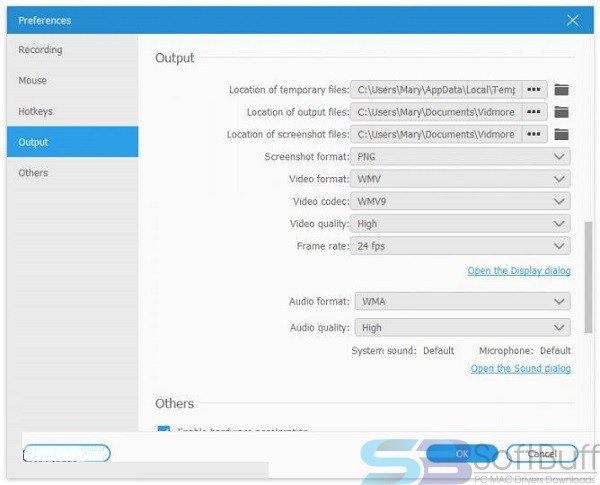
Task: Click the vertical scrollbar thumb
Action: [x=589, y=277]
